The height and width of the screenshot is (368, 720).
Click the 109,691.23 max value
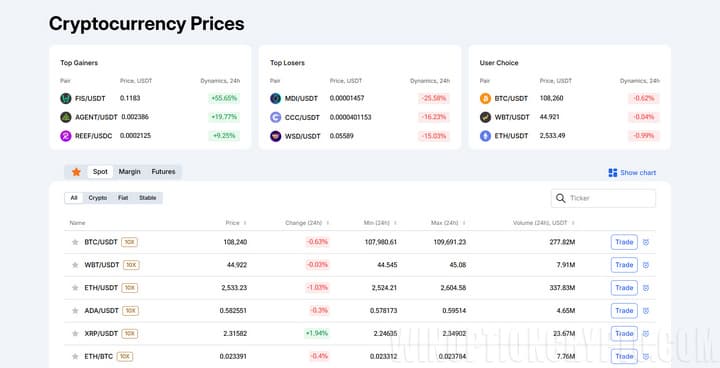(x=450, y=242)
